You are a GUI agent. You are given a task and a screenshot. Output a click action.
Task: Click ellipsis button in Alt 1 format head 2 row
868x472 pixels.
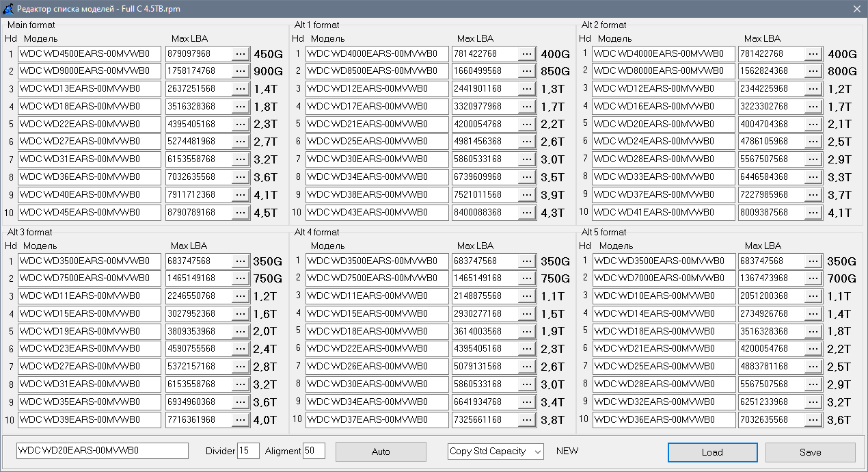(x=527, y=71)
